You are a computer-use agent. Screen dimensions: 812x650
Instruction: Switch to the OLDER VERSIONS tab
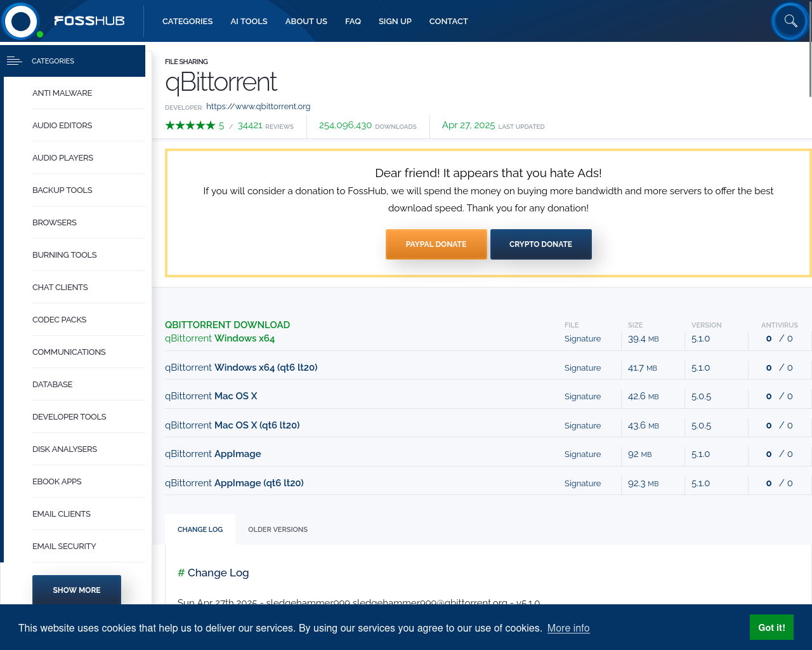278,529
